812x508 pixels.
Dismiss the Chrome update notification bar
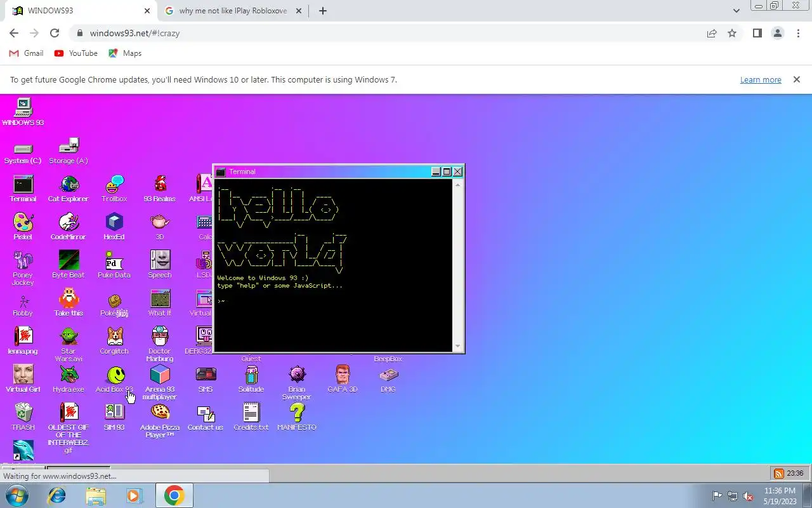click(797, 80)
